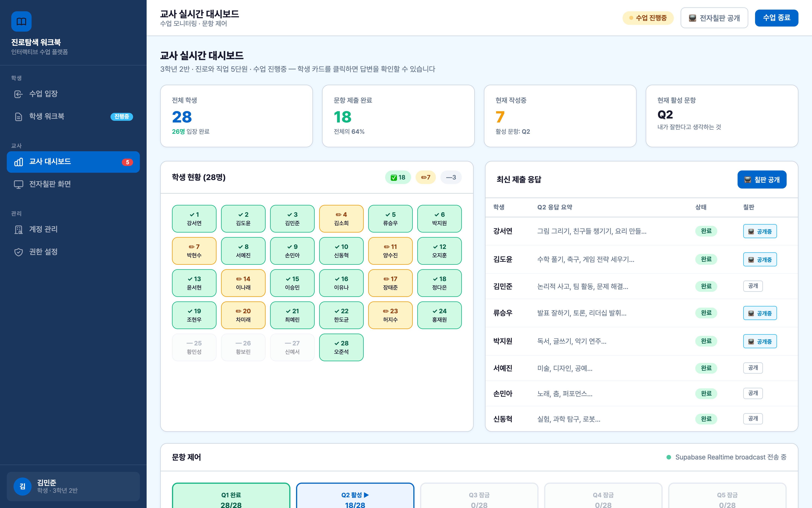The width and height of the screenshot is (812, 508).
Task: Click the dash 3 absent filter chip
Action: tap(451, 177)
